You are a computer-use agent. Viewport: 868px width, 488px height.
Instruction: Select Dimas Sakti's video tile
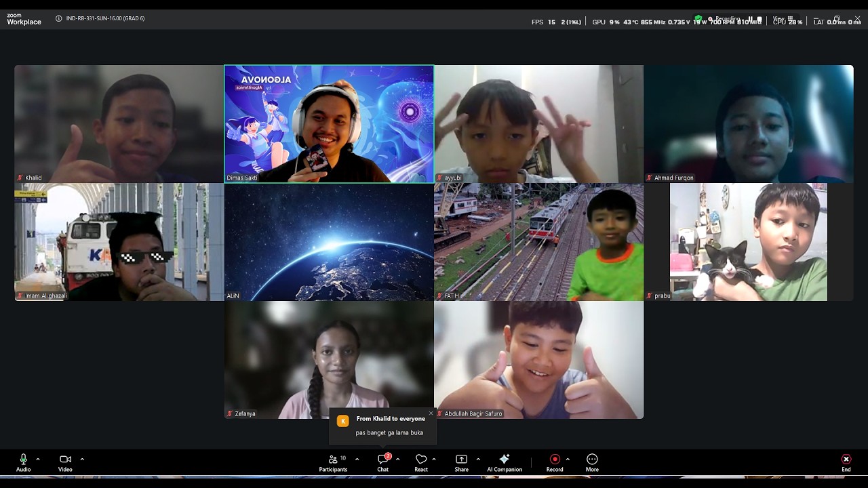click(x=329, y=124)
